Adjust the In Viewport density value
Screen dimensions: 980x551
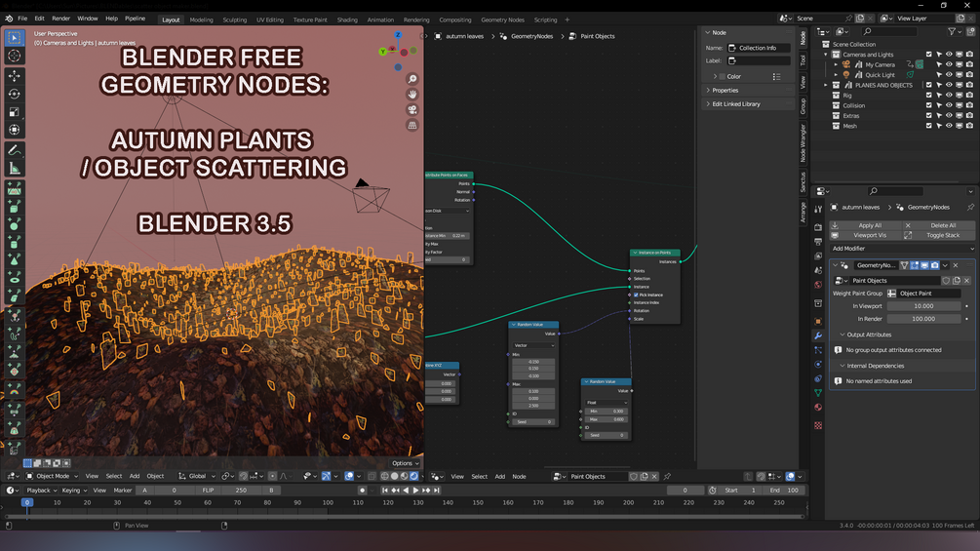point(923,307)
